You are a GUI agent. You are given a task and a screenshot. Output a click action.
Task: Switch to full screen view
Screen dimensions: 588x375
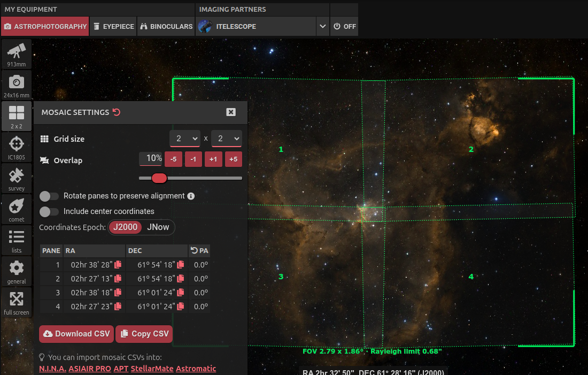click(x=17, y=303)
